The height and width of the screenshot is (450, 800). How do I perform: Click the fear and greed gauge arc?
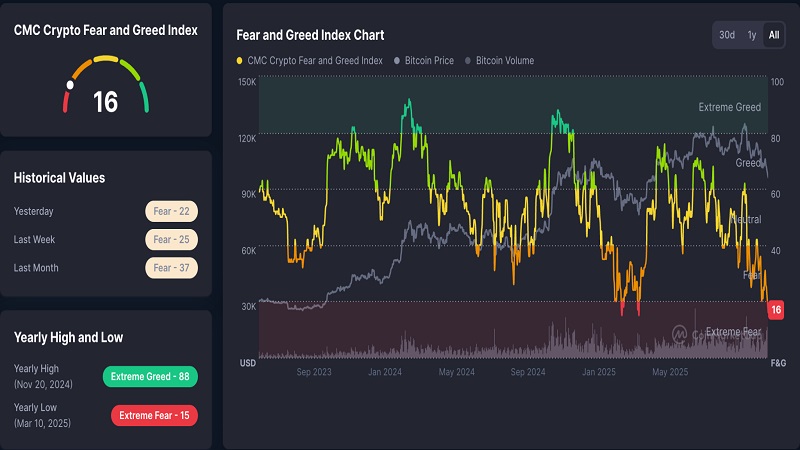click(106, 66)
